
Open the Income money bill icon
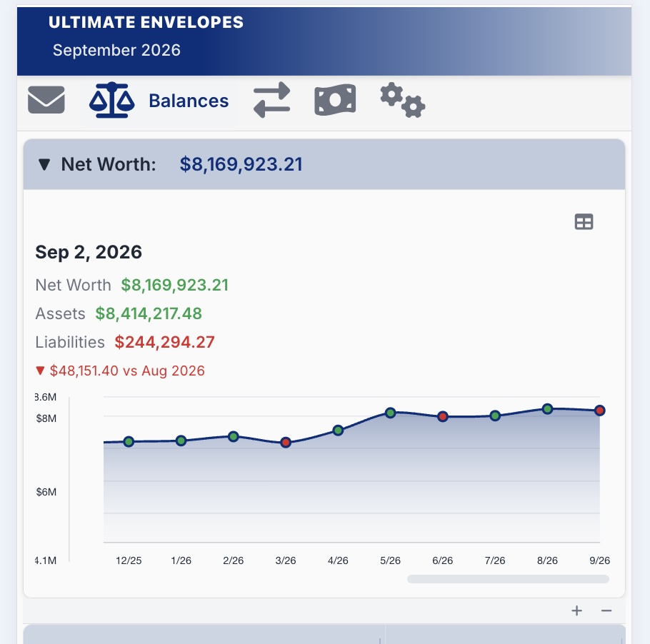[335, 100]
